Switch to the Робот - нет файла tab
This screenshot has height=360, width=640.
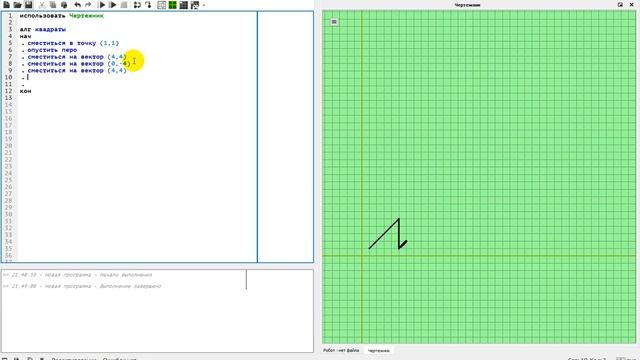(341, 350)
